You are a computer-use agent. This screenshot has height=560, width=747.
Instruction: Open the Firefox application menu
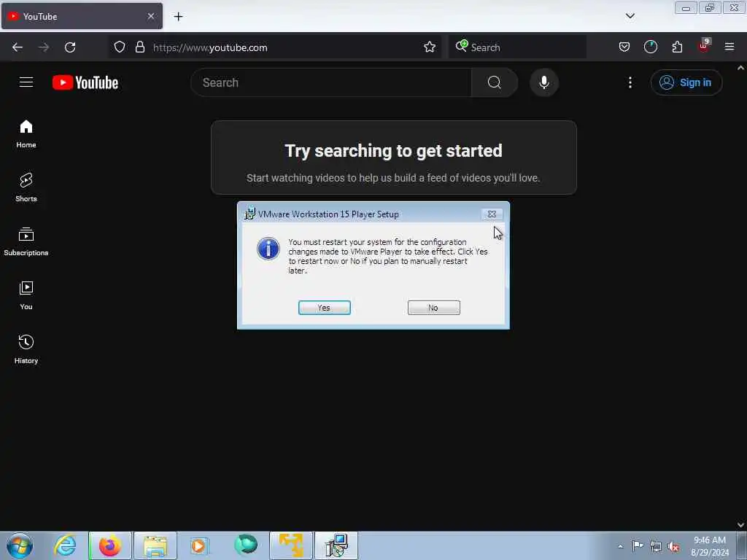(x=729, y=47)
